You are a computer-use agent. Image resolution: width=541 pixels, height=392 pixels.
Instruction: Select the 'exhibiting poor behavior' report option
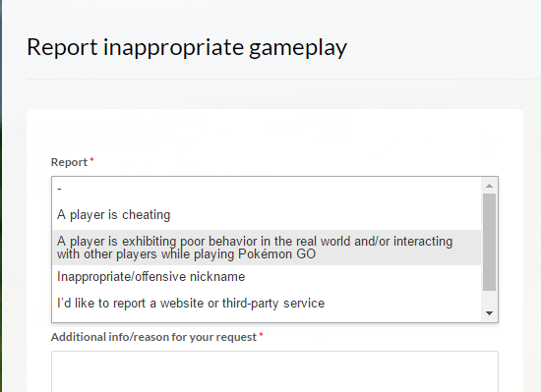267,248
